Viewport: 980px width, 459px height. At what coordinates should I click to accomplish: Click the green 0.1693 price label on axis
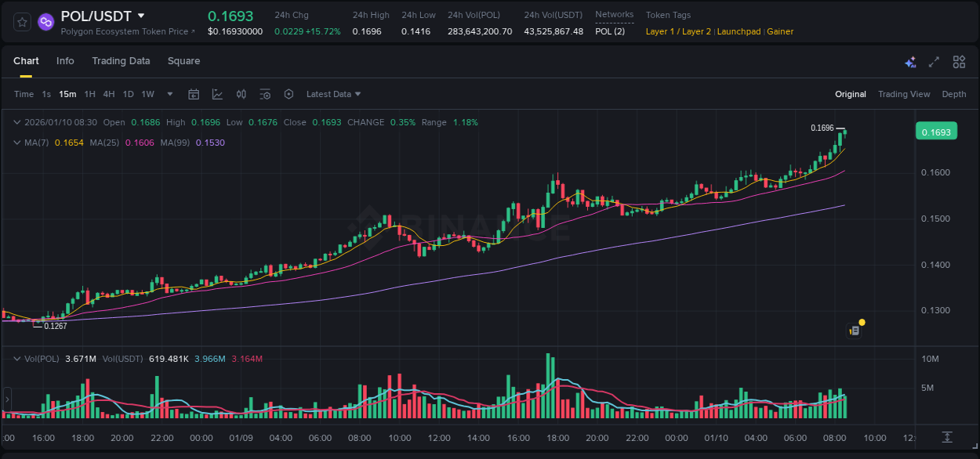coord(936,131)
